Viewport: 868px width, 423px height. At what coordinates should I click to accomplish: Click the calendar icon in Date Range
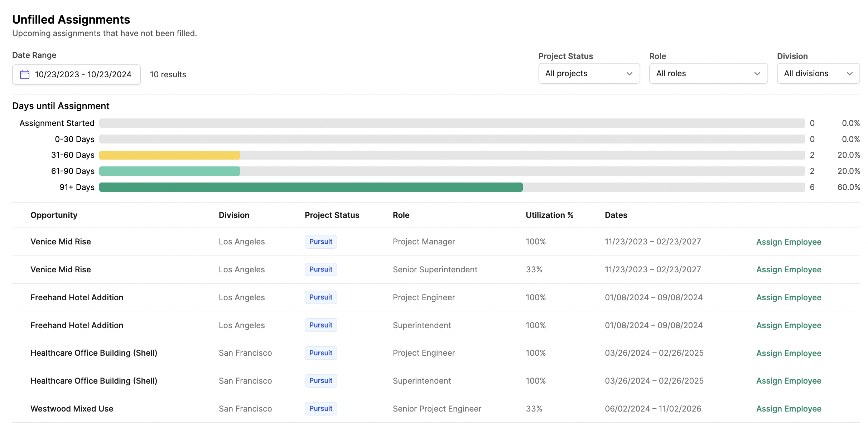click(x=25, y=74)
